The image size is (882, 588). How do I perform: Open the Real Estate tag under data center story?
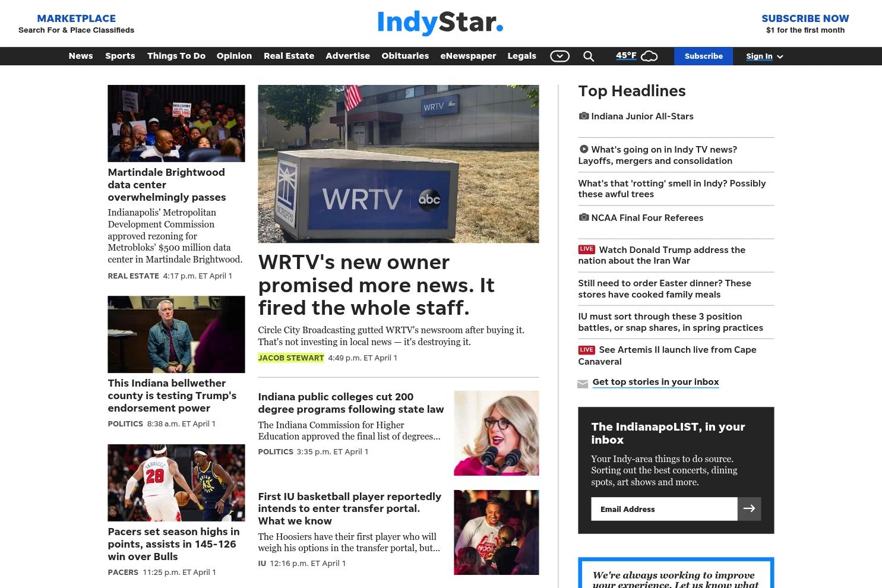tap(133, 276)
